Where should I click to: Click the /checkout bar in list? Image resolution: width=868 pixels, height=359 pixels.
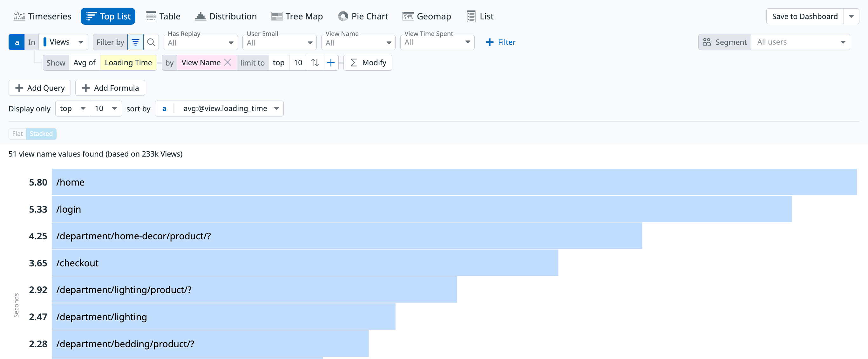305,263
